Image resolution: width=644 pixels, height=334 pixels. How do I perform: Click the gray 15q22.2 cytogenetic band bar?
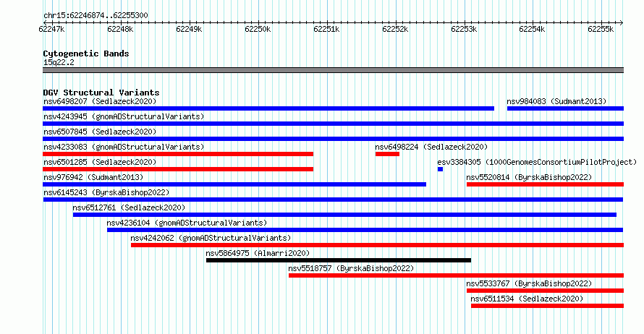coord(333,70)
